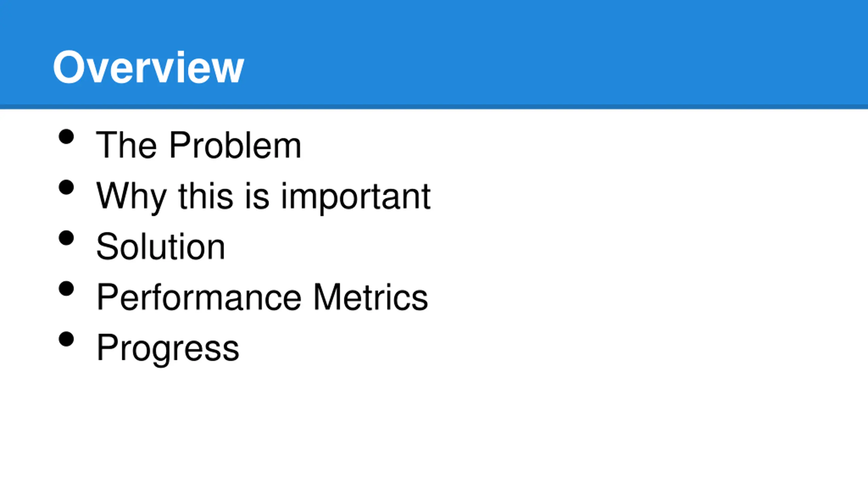The height and width of the screenshot is (488, 868).
Task: Click the "Overview" slide title
Action: tap(149, 67)
